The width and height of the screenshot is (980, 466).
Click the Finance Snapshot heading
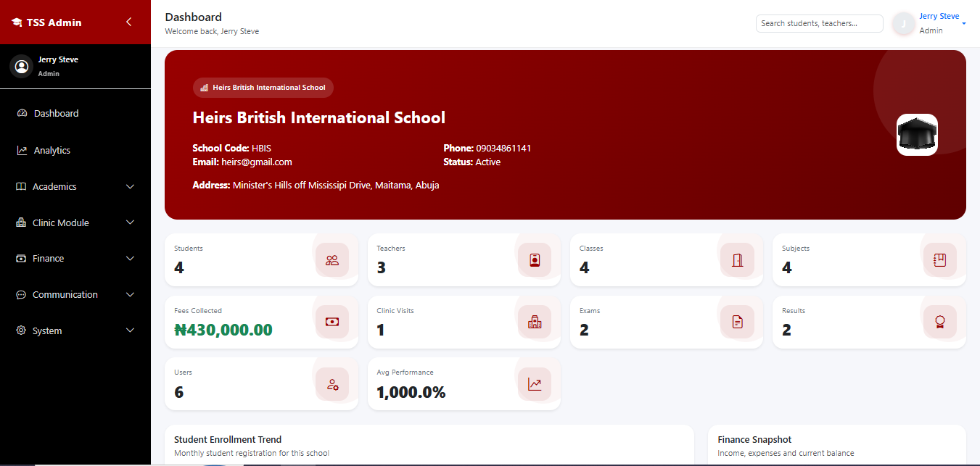point(754,439)
